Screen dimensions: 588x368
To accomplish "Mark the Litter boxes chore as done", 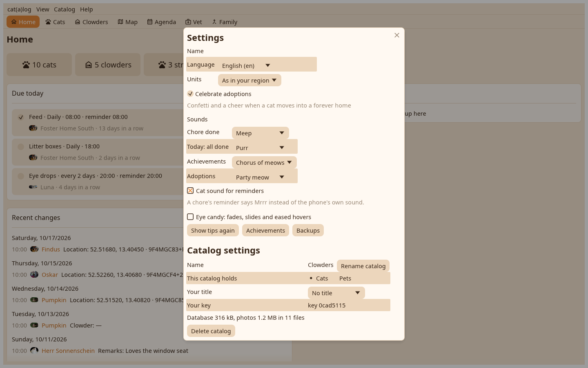I will (21, 147).
